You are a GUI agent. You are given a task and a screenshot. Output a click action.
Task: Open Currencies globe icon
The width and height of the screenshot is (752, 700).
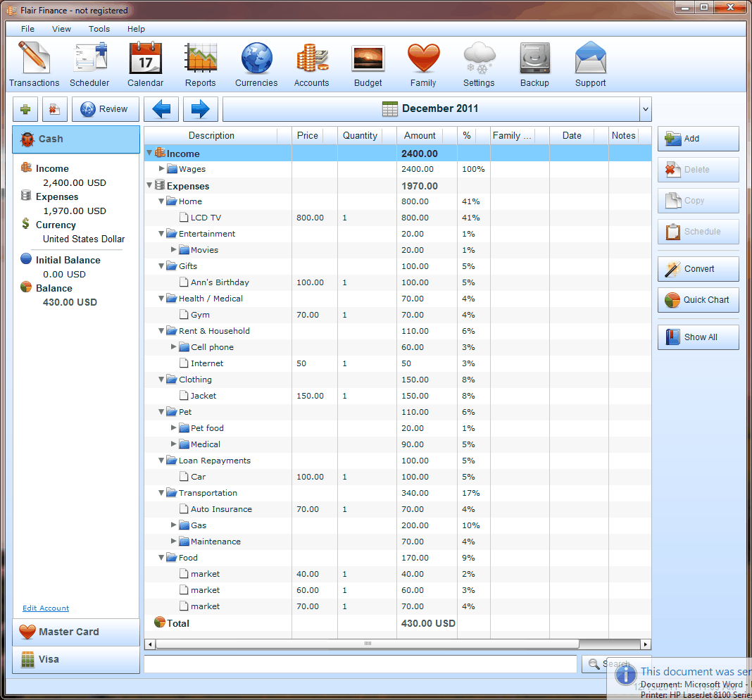[256, 59]
